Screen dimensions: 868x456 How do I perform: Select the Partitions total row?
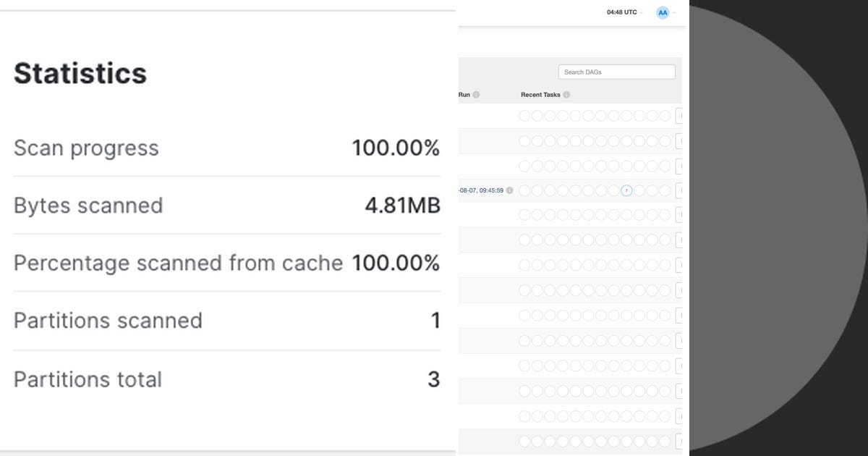[226, 379]
